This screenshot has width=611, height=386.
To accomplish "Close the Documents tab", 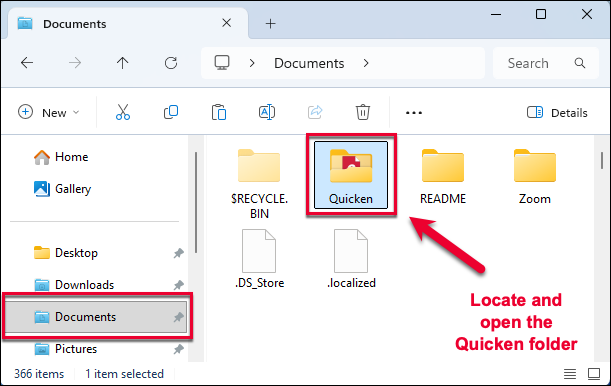I will point(226,23).
